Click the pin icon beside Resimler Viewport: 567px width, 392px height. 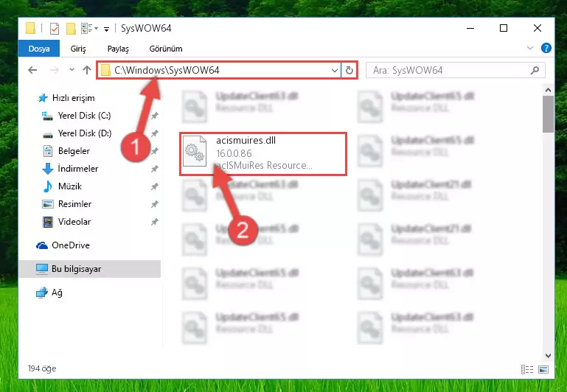154,204
